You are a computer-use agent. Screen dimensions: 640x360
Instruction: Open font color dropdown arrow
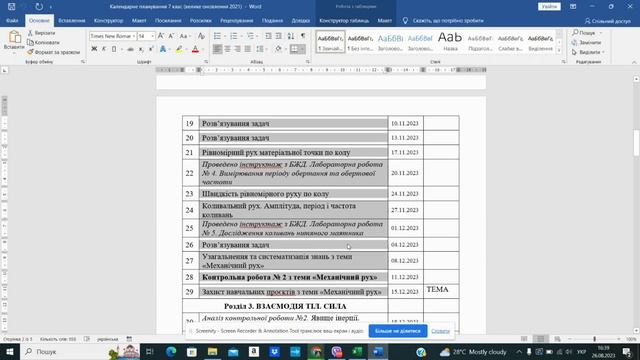(202, 49)
